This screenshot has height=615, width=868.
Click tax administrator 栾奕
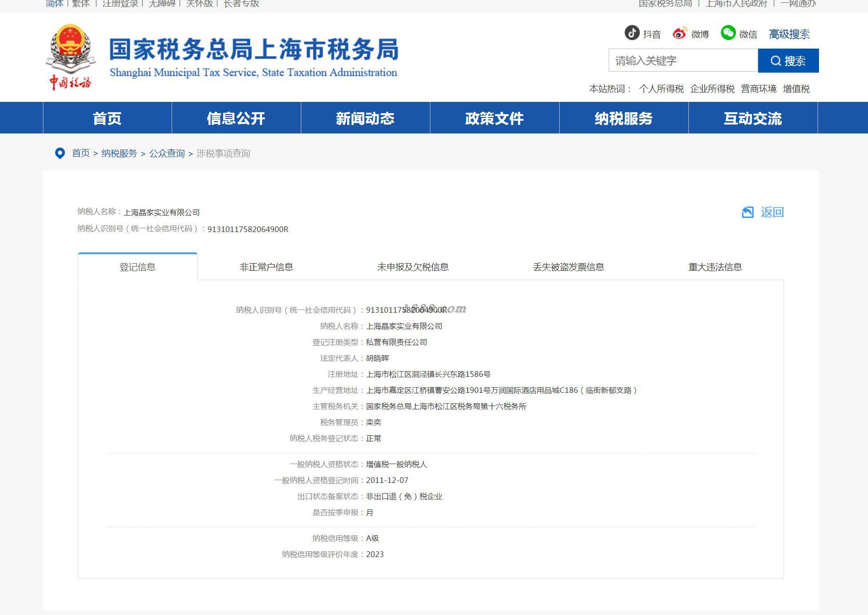[x=373, y=423]
